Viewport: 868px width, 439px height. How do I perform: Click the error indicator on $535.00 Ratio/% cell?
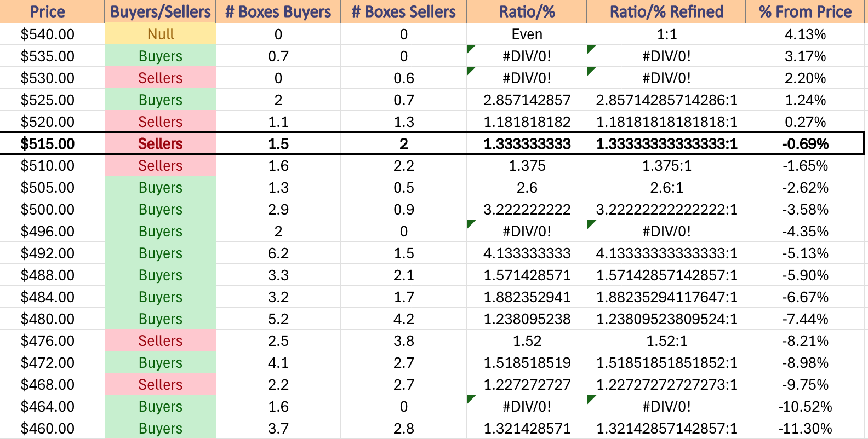point(470,49)
